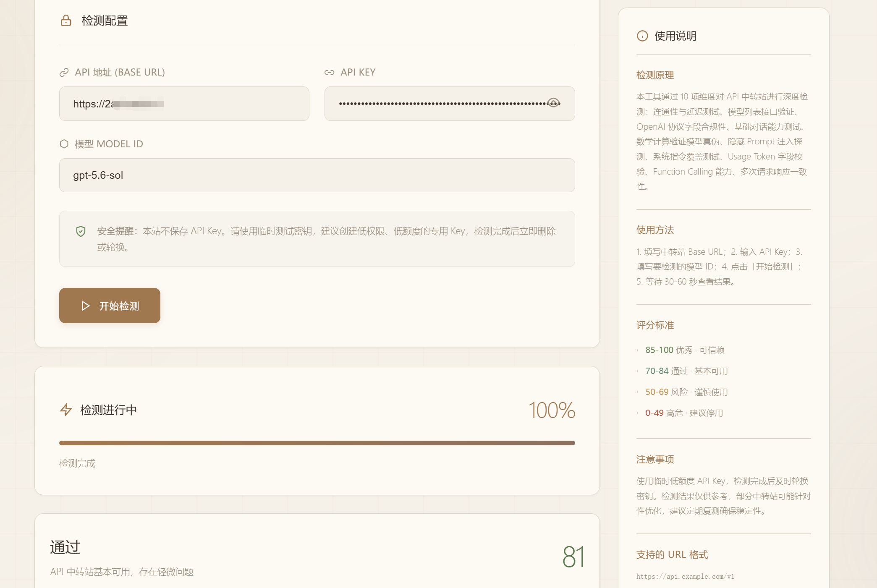Screen dimensions: 877x588
Task: Click the 模型 MODEL ID field containing gpt-5.6-sol
Action: tap(317, 175)
